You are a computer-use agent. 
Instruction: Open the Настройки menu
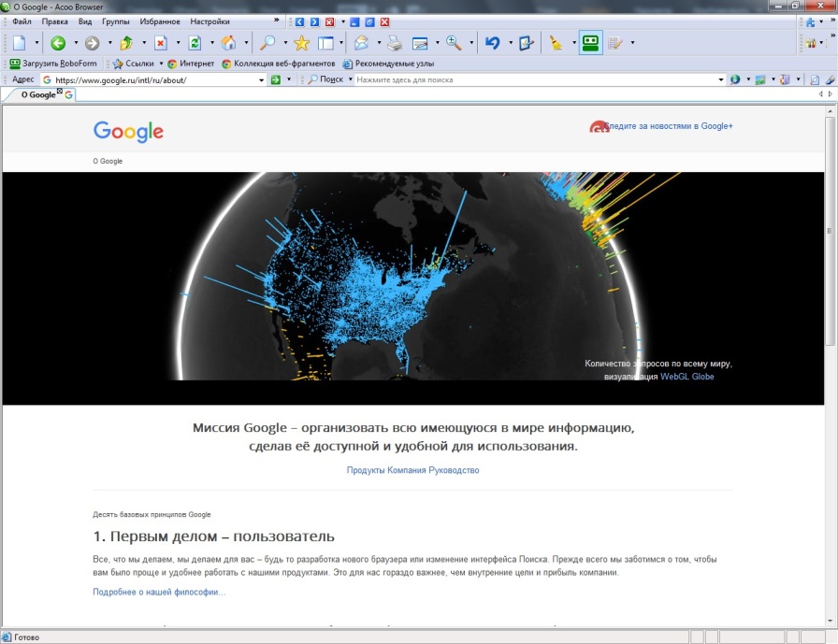coord(209,21)
